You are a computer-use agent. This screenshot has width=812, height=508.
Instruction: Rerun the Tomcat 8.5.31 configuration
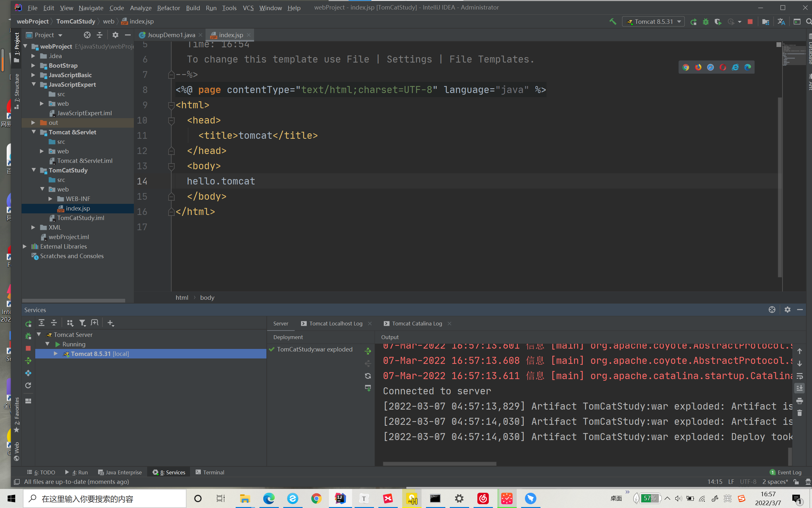[694, 22]
